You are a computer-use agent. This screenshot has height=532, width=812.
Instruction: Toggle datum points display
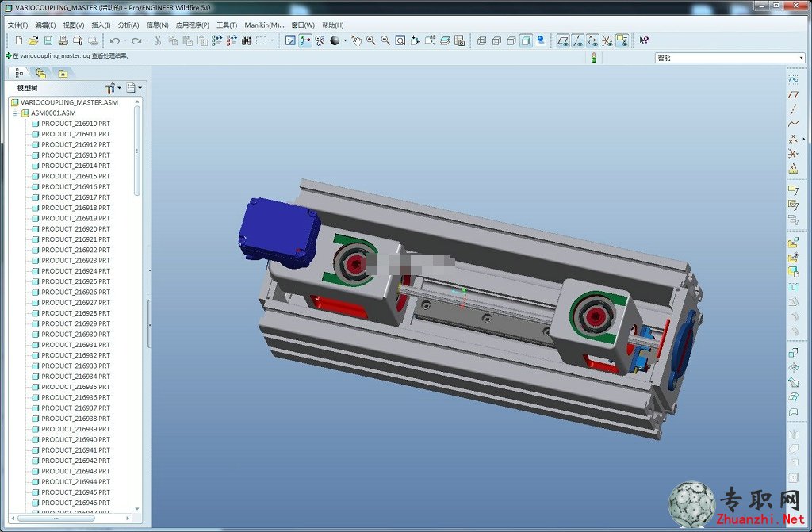(x=592, y=40)
